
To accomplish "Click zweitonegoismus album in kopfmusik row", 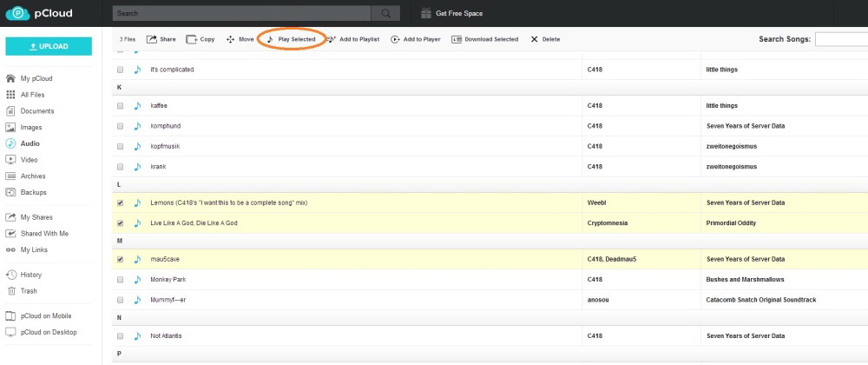I will [x=731, y=147].
